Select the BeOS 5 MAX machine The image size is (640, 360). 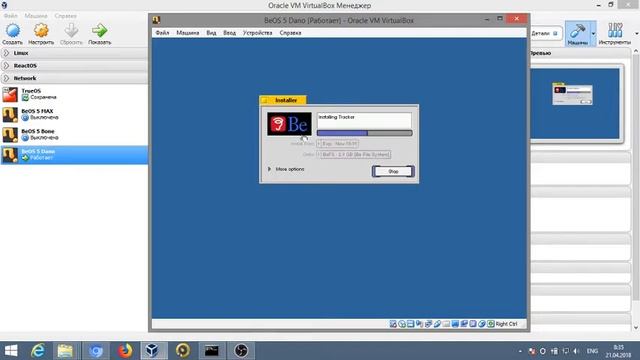[74, 114]
